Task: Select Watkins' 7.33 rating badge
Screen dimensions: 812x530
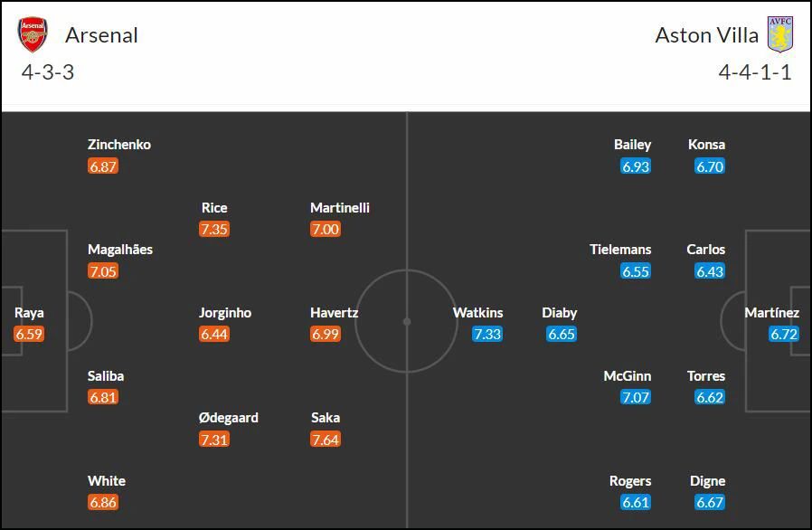Action: pos(487,334)
